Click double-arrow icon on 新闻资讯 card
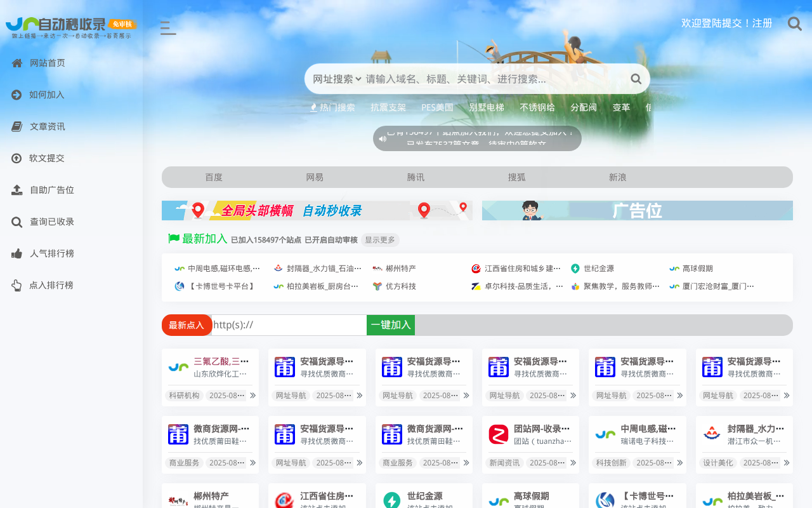Viewport: 812px width, 508px height. [573, 463]
